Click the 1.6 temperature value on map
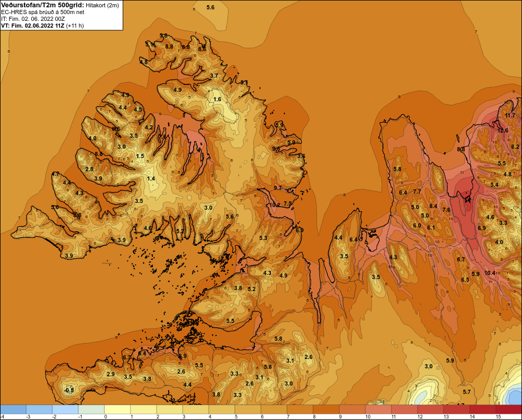This screenshot has height=420, width=522. (x=217, y=99)
